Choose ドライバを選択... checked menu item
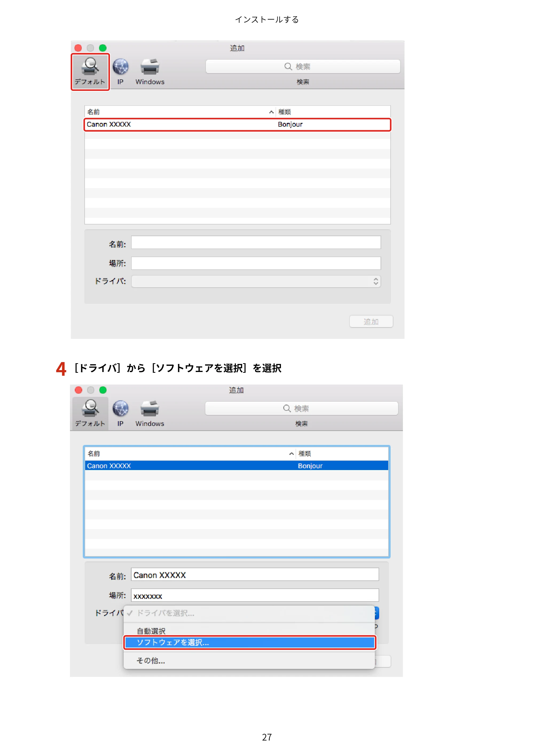 pos(249,613)
